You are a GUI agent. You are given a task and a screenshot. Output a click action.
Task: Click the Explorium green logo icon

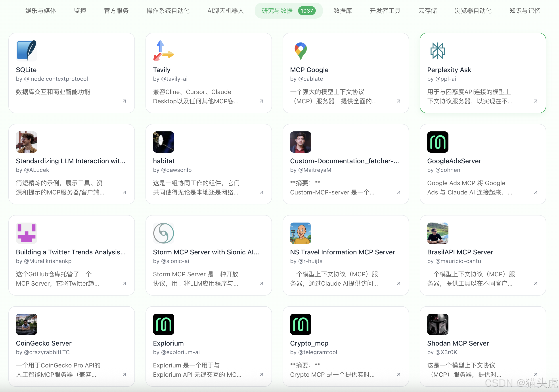coord(164,324)
